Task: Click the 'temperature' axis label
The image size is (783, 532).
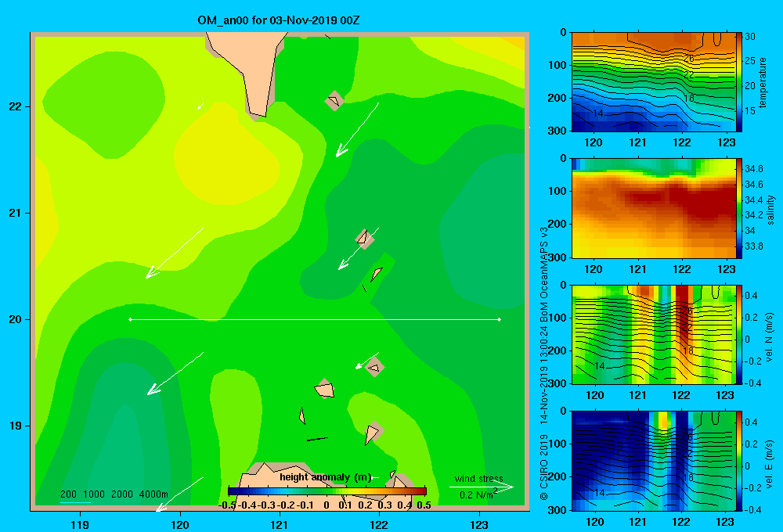Action: click(763, 82)
